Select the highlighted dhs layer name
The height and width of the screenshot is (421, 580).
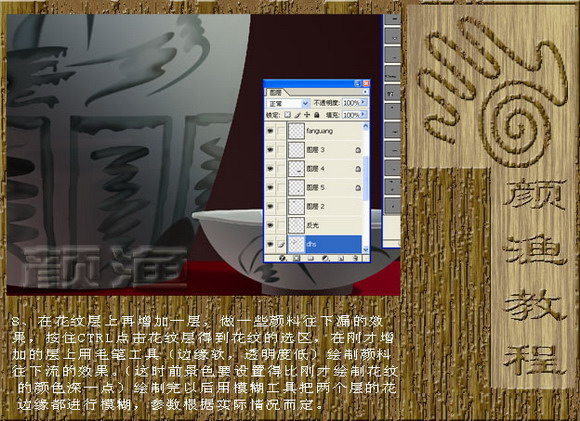[x=311, y=244]
